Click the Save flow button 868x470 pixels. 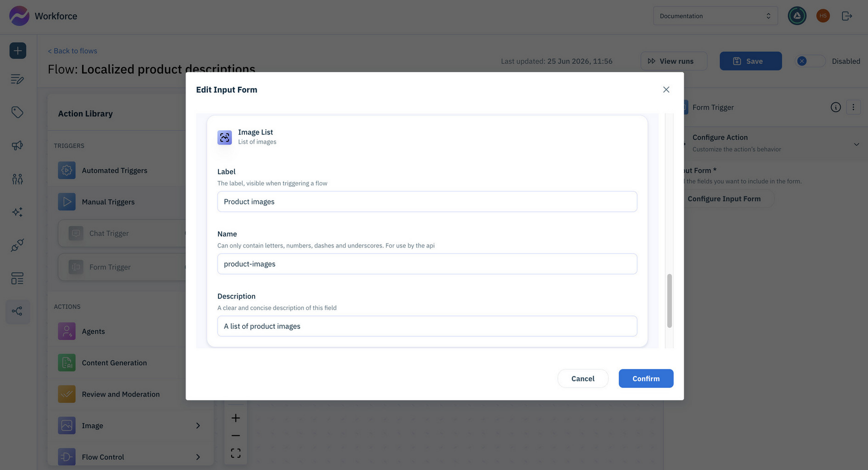[751, 61]
